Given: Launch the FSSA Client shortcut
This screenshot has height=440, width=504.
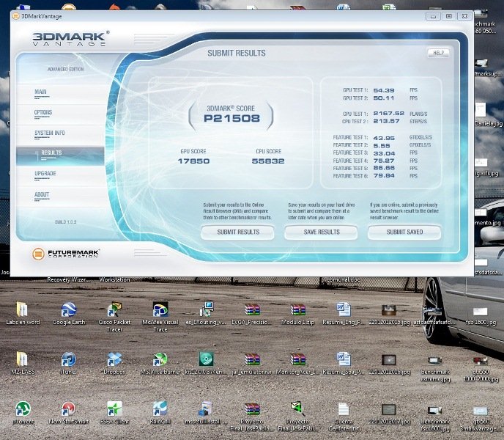Looking at the screenshot, I should 114,408.
